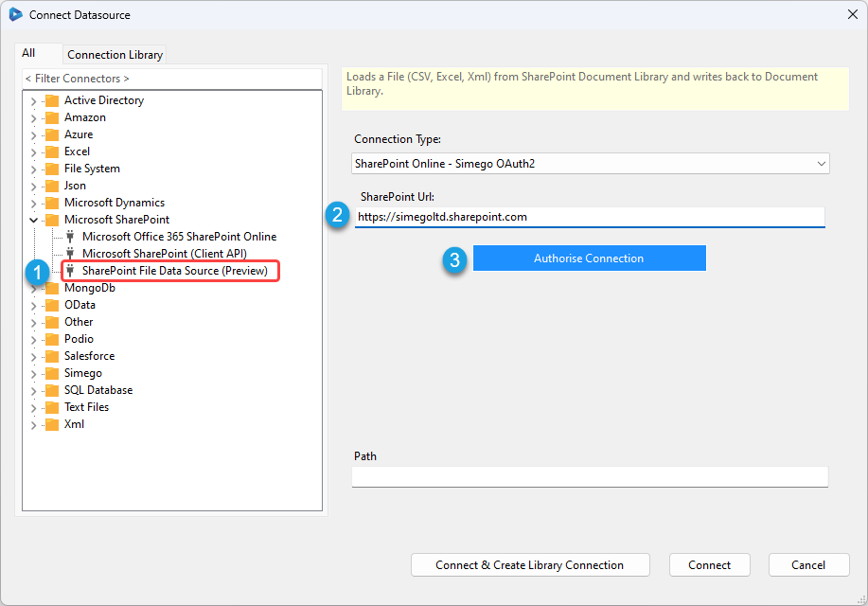Select the SharePoint File Data Source (Preview) connector icon
This screenshot has width=868, height=606.
tap(68, 270)
